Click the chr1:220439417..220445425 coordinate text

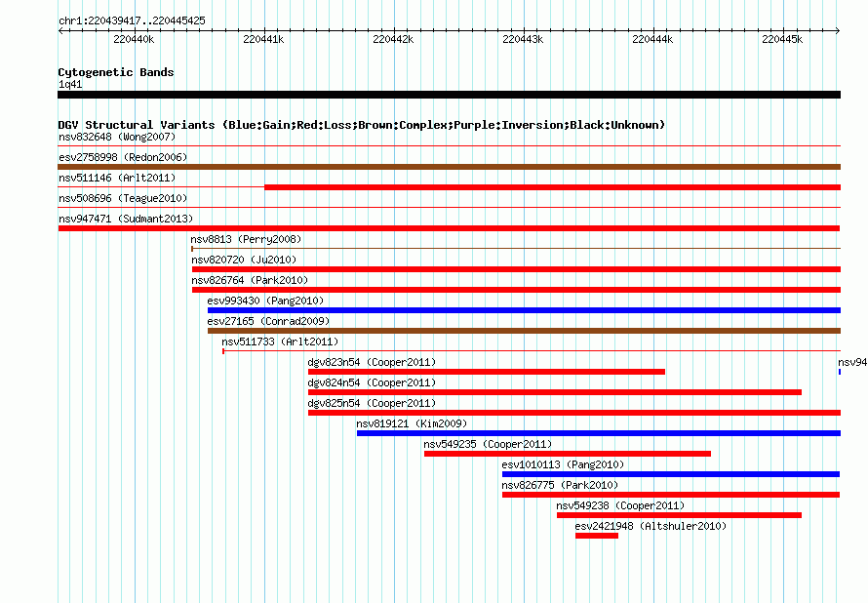132,20
